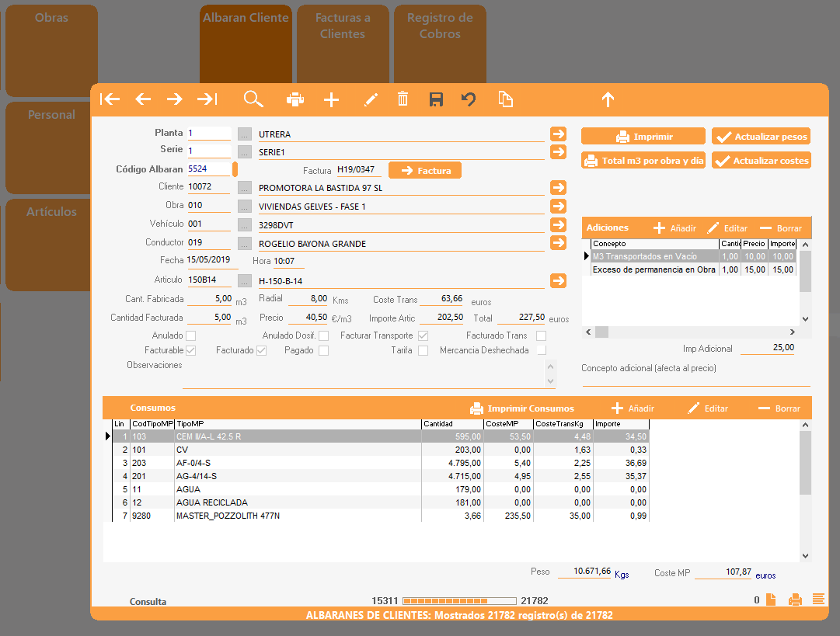Image resolution: width=840 pixels, height=636 pixels.
Task: Open the Facturas a Clientes tab
Action: (343, 26)
